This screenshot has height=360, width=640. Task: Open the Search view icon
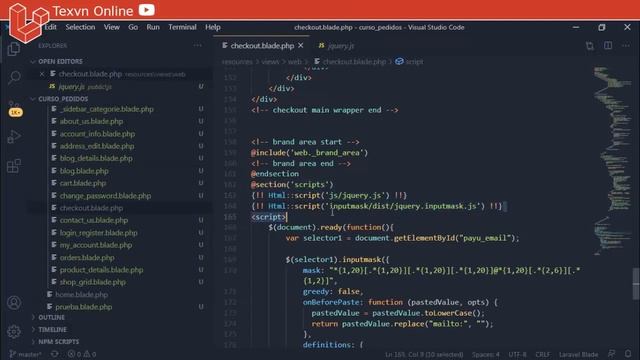tap(15, 77)
